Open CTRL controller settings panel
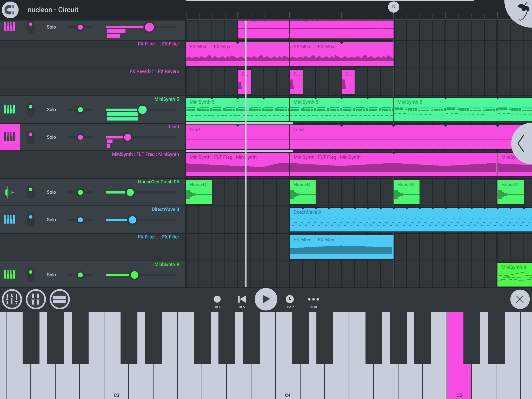The image size is (532, 399). [314, 301]
